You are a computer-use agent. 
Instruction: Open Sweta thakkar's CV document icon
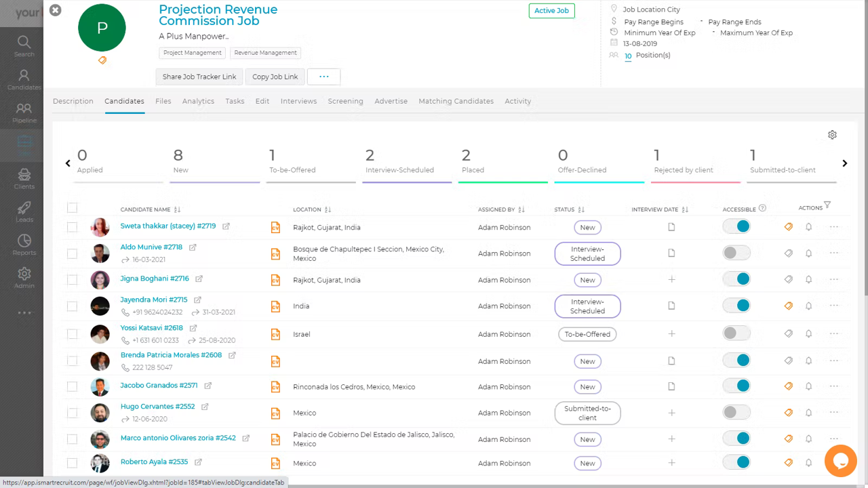[275, 227]
